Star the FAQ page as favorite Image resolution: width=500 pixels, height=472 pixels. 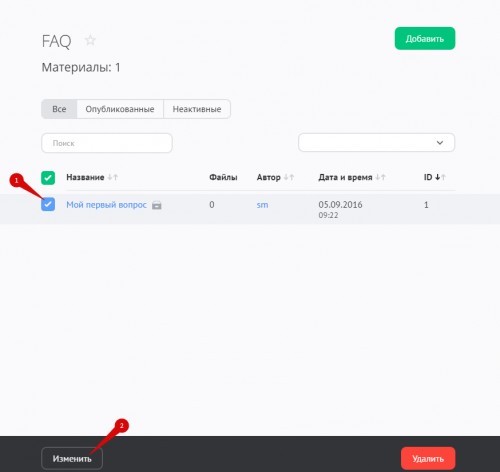pos(90,40)
